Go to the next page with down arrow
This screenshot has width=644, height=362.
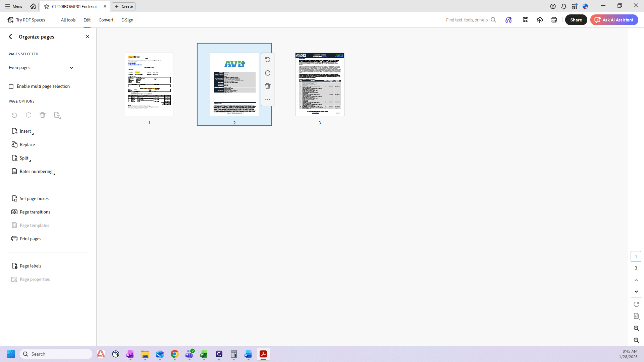636,292
